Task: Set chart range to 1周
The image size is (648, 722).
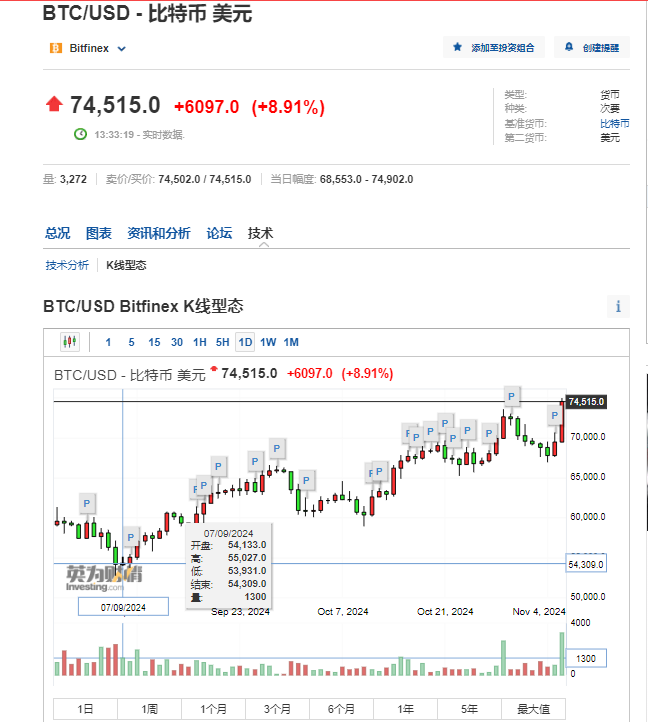Action: point(149,709)
